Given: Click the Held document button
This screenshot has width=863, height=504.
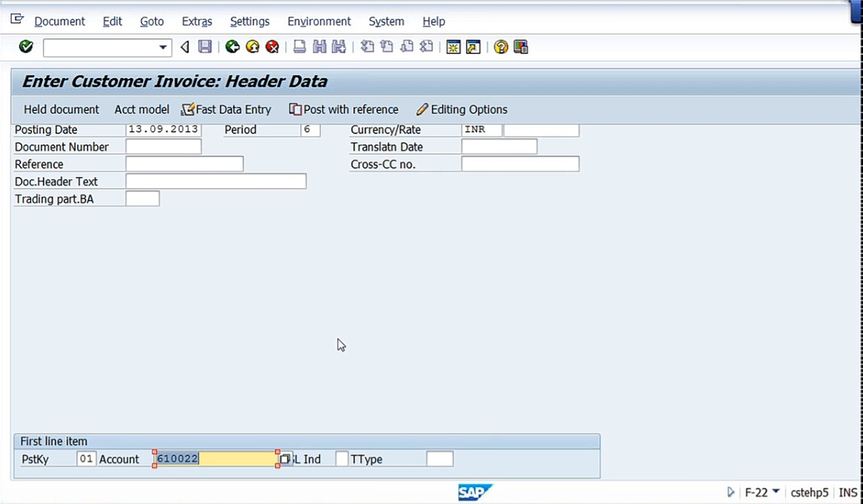Looking at the screenshot, I should pos(61,110).
